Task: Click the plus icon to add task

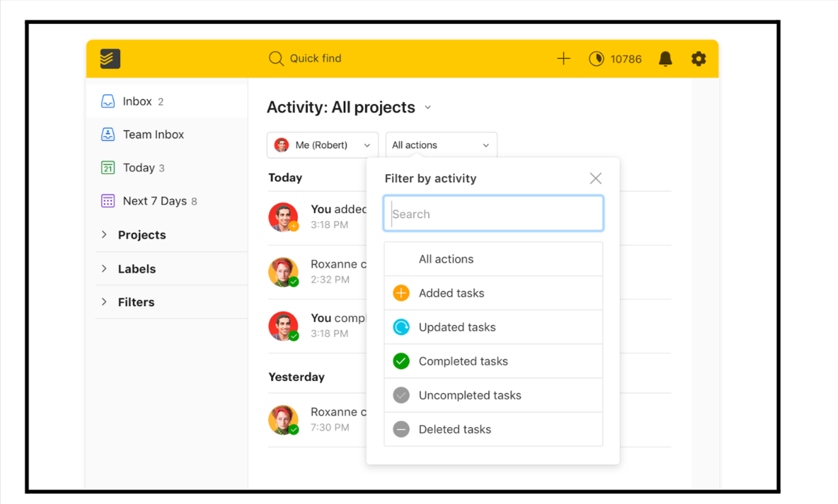Action: pos(563,58)
